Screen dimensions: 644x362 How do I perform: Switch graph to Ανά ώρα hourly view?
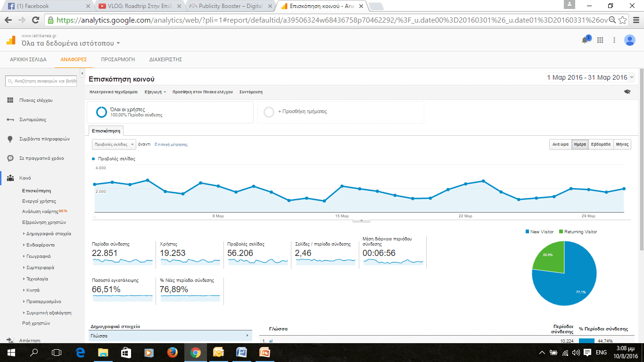[561, 144]
